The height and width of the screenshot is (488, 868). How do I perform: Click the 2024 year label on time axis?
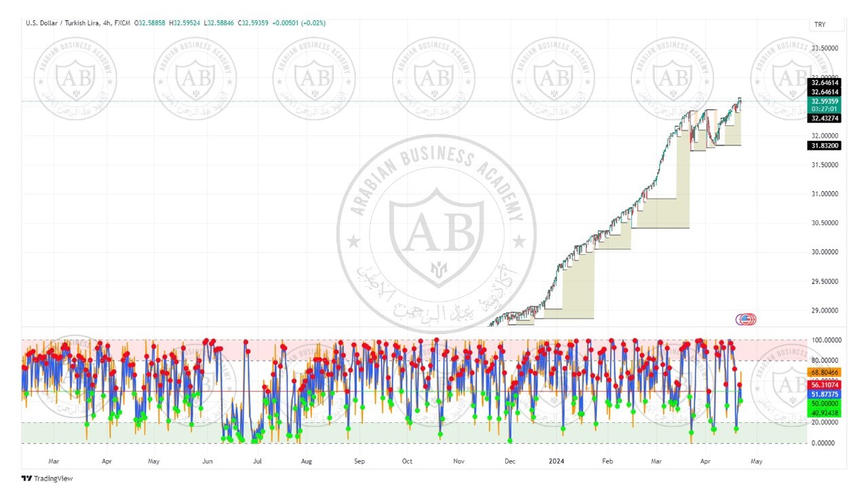[x=555, y=461]
